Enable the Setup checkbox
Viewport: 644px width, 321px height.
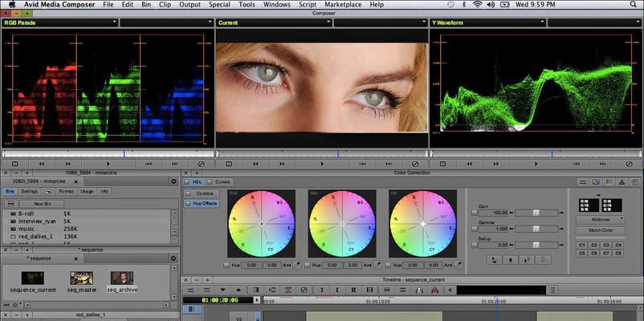475,245
